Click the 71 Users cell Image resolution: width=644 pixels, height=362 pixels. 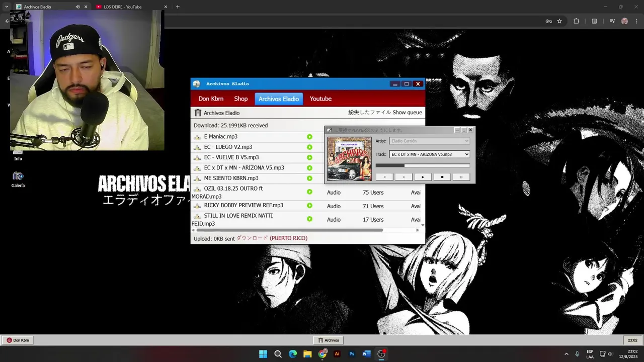coord(373,206)
